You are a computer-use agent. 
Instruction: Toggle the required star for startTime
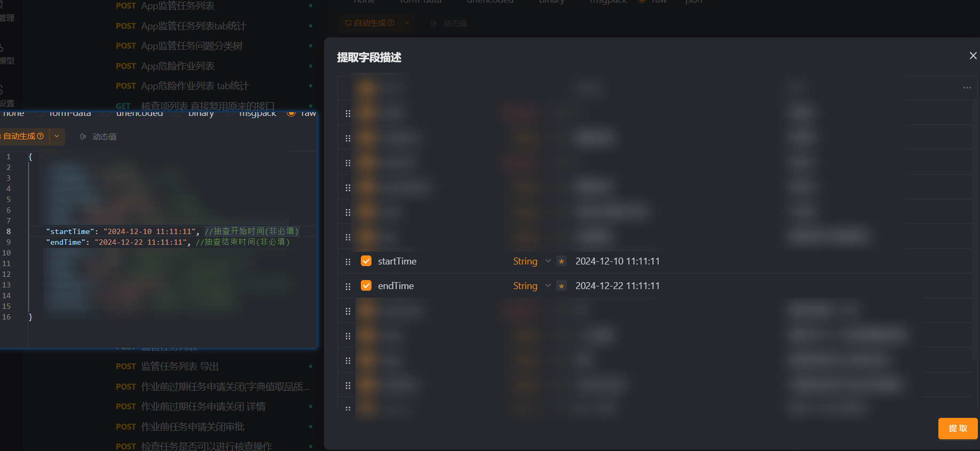[561, 261]
